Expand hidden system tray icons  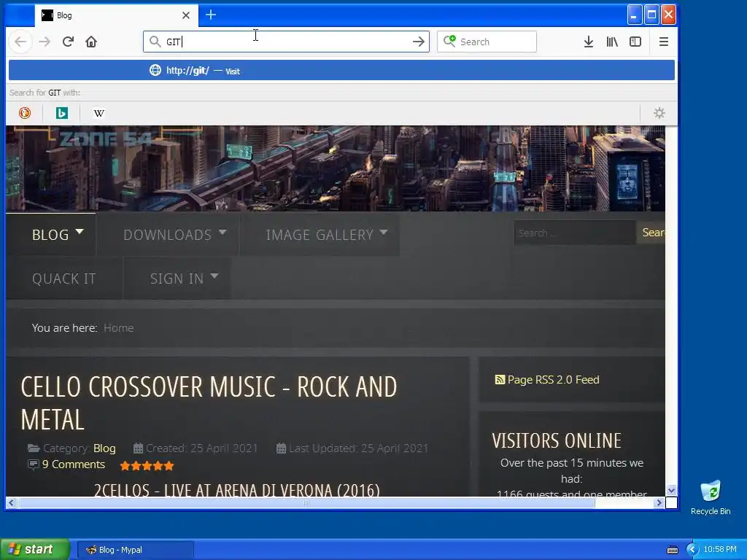point(692,550)
